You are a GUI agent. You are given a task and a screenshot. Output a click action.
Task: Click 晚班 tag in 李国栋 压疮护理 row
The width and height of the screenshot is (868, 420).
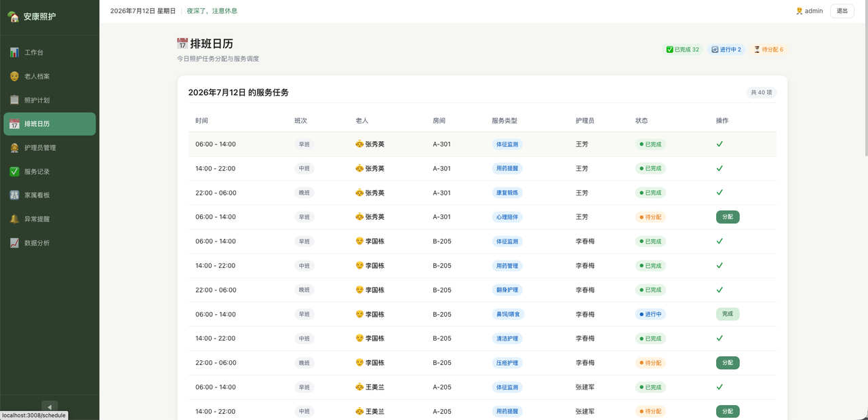[x=304, y=363]
